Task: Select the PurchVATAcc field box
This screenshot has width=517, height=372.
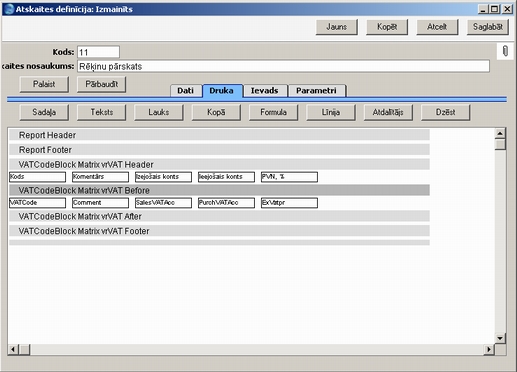Action: [226, 203]
